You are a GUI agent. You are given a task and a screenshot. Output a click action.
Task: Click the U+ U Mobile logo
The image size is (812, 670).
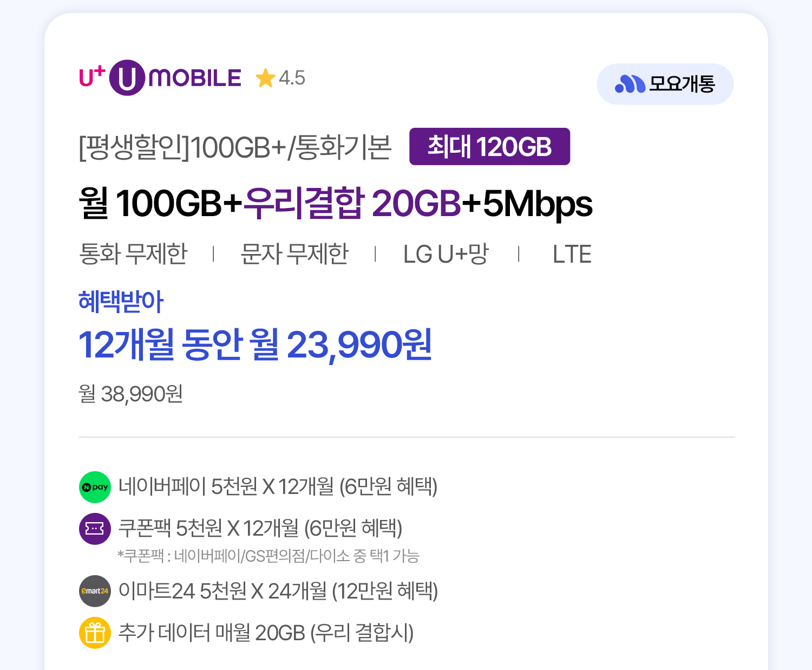coord(160,78)
